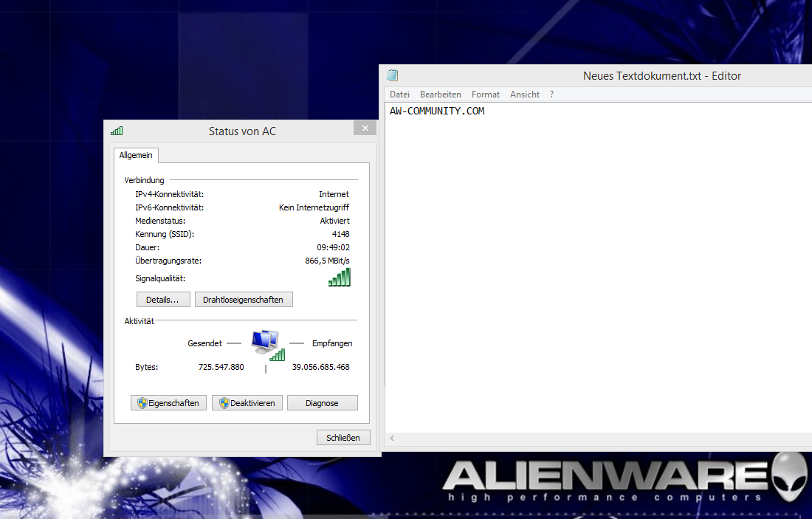812x519 pixels.
Task: Click the Wi-Fi signal icon in the Status von AC title bar
Action: 117,131
